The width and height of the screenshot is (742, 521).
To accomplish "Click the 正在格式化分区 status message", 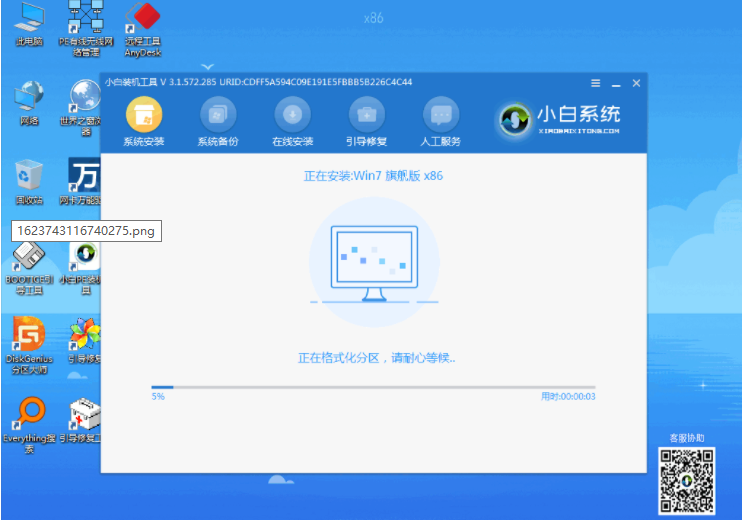I will pos(377,358).
